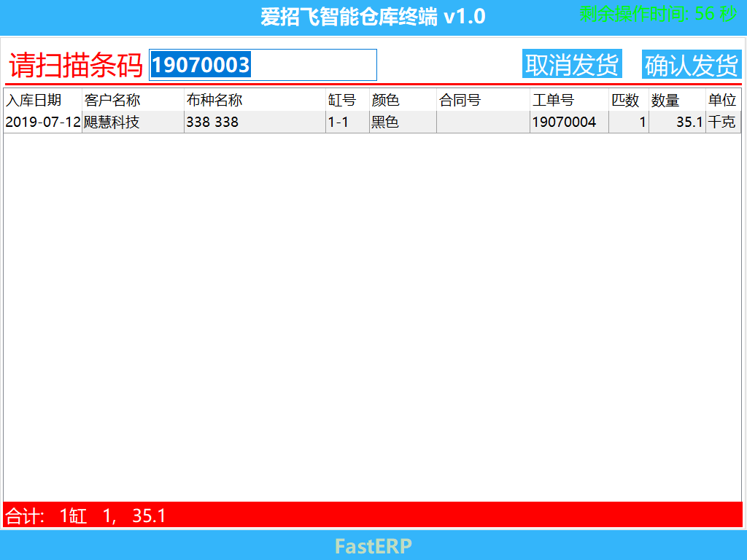Click the 合计 totals bar text
The image size is (747, 560).
pos(86,516)
